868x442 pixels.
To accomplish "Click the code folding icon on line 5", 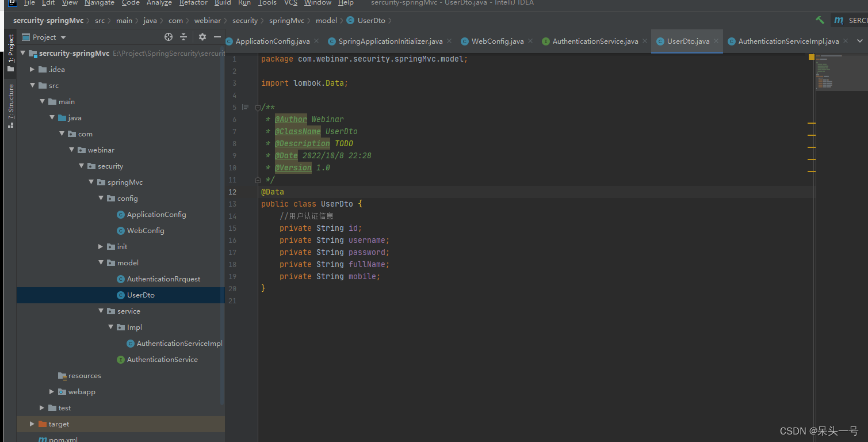I will point(258,107).
